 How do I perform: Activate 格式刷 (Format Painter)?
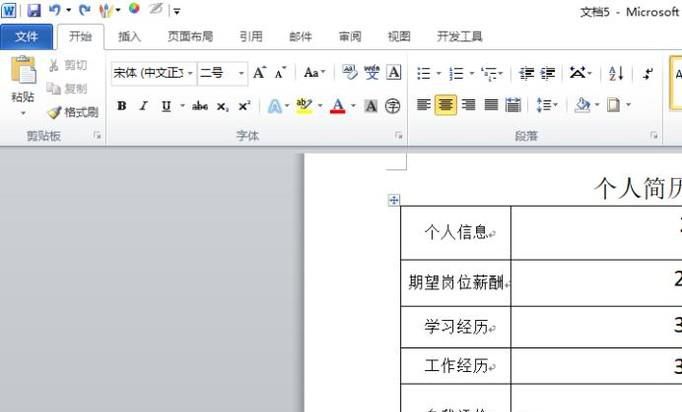(x=72, y=112)
